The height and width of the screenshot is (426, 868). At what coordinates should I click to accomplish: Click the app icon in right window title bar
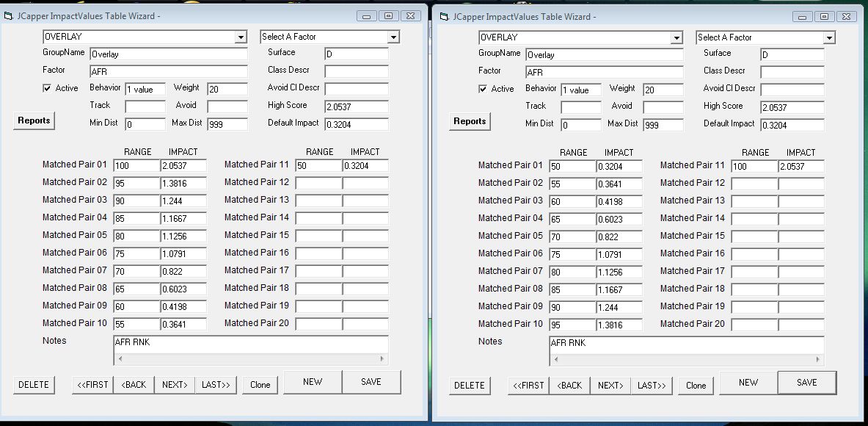point(444,17)
